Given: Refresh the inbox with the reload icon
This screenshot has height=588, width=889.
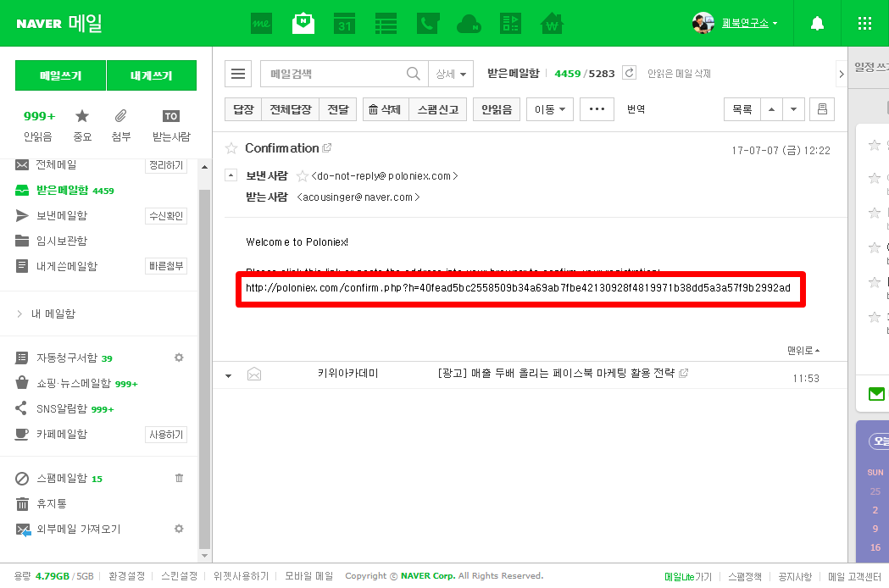Looking at the screenshot, I should click(630, 73).
